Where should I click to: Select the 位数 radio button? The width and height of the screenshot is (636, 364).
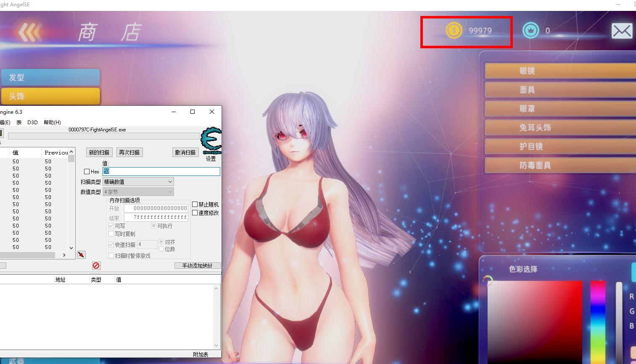(161, 249)
